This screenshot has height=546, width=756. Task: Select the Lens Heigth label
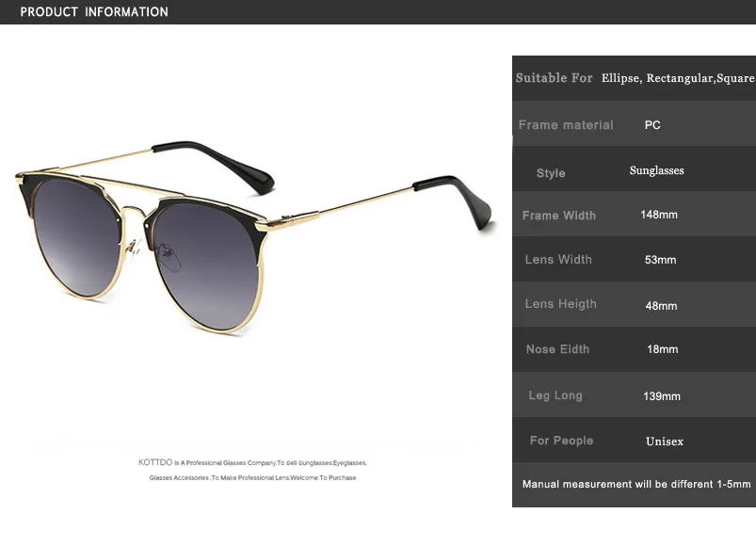pos(561,304)
